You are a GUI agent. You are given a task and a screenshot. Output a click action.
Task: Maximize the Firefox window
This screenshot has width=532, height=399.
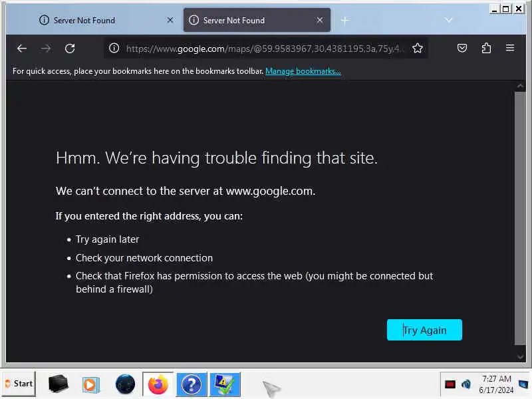click(506, 9)
